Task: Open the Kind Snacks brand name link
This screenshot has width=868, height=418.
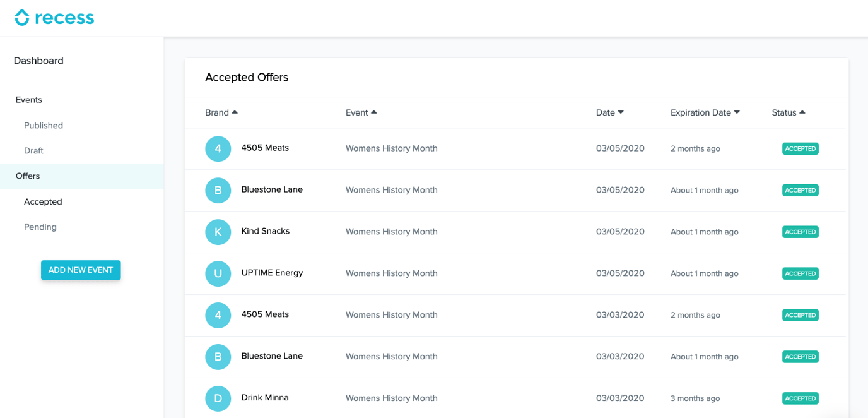Action: point(266,231)
